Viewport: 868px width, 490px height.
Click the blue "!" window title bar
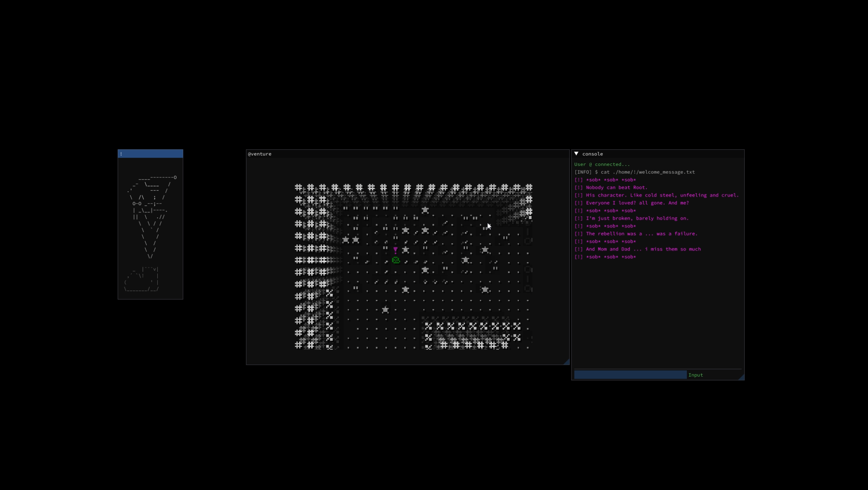coord(150,154)
